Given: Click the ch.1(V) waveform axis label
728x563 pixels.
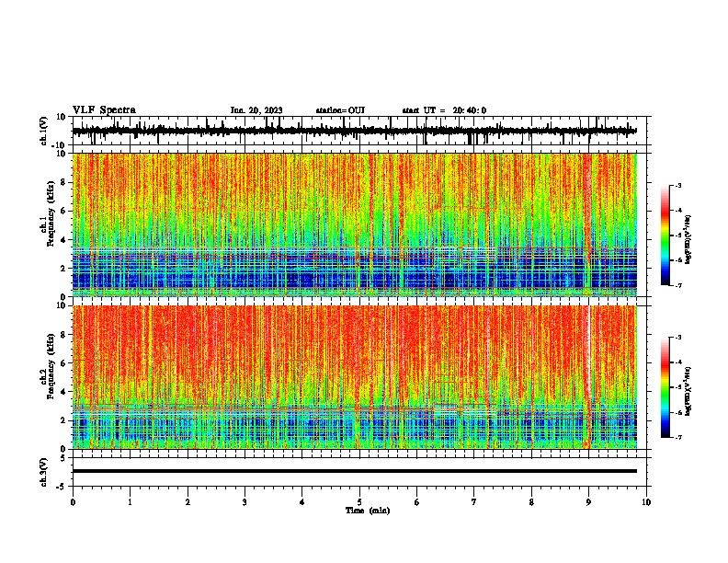Looking at the screenshot, I should tap(44, 131).
